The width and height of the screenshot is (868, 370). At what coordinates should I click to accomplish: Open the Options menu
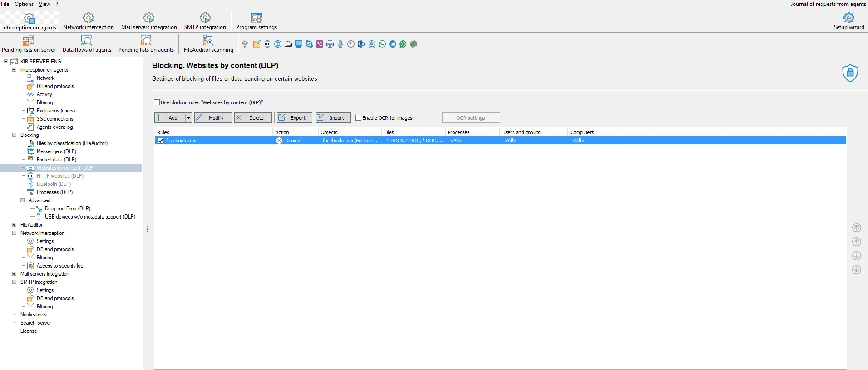tap(24, 4)
